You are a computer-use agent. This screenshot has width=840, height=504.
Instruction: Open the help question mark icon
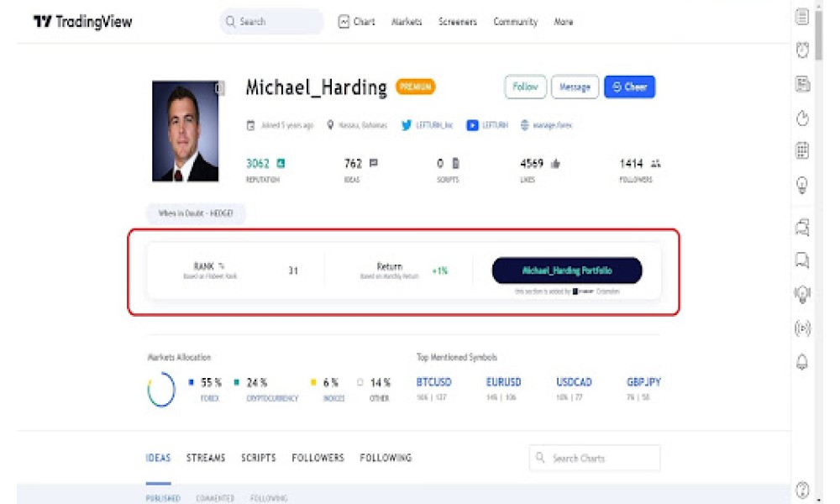coord(802,490)
